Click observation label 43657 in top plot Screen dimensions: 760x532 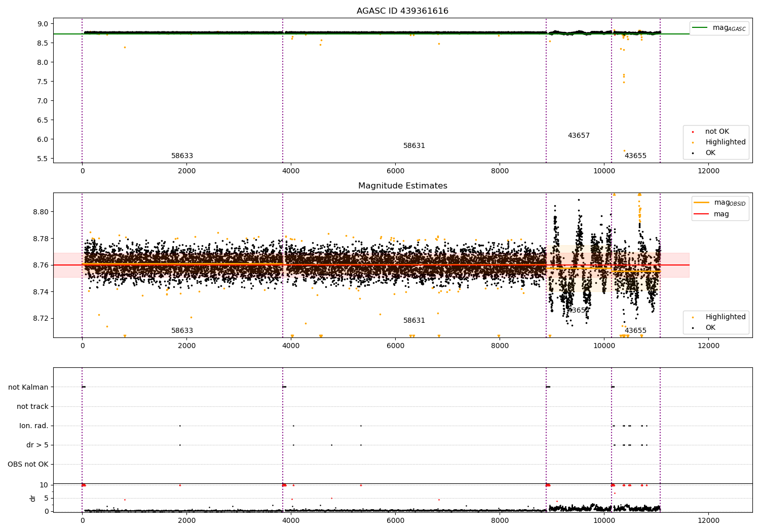(x=579, y=136)
